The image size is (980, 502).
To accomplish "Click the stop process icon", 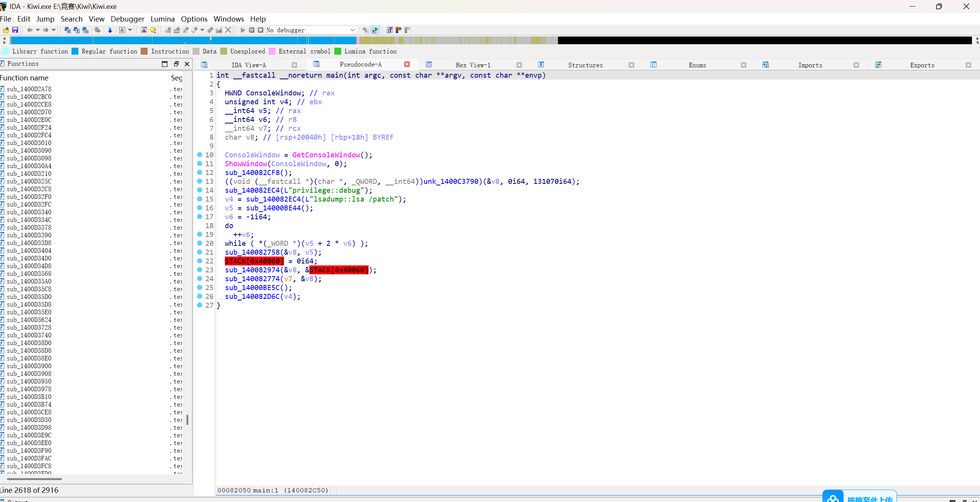I will [261, 30].
